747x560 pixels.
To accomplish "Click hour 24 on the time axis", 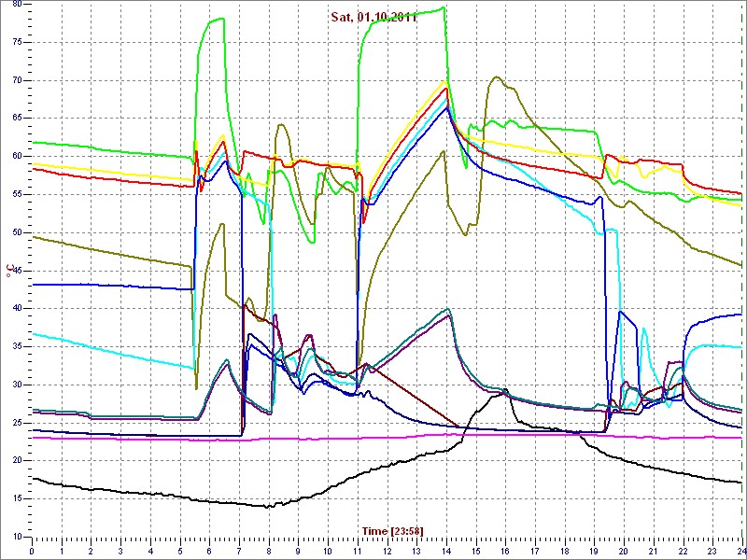I will [x=740, y=551].
